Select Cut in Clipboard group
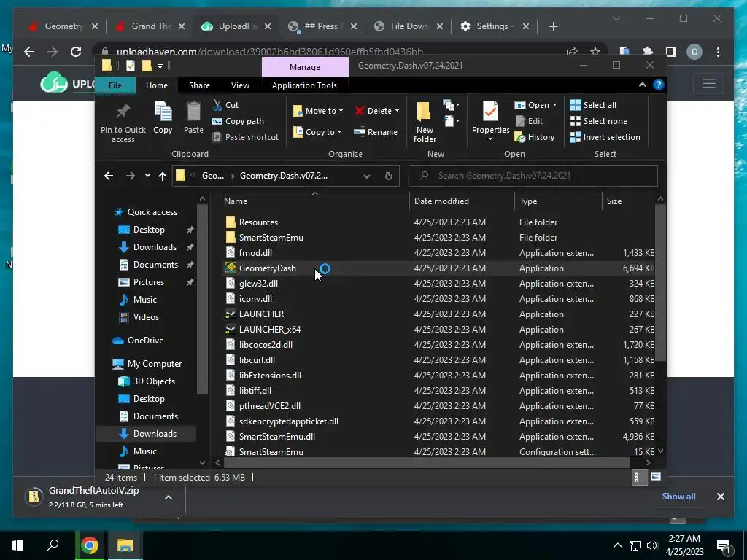This screenshot has width=747, height=560. (226, 105)
